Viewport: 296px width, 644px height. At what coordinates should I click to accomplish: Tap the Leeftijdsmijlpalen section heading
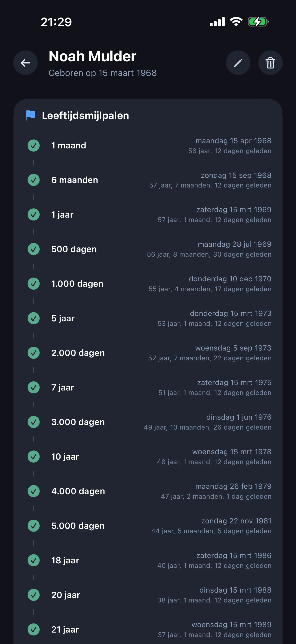tap(85, 115)
